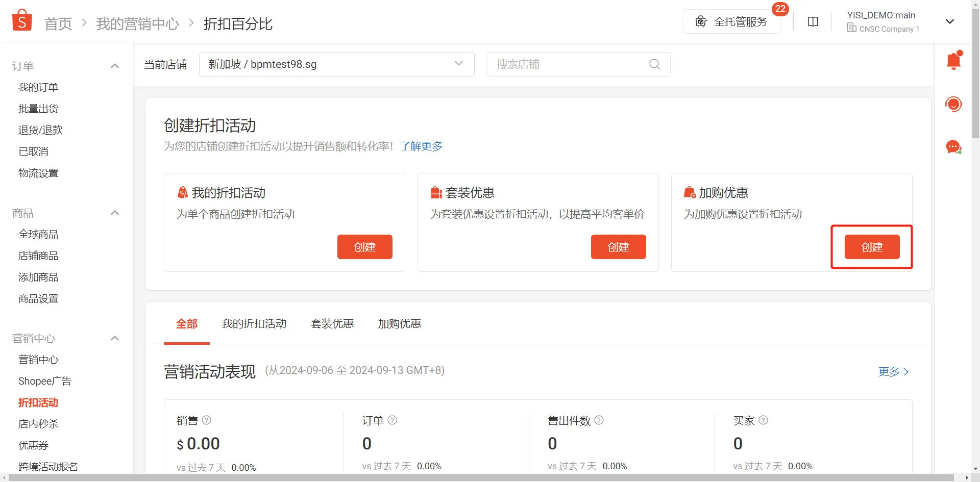This screenshot has height=482, width=980.
Task: Expand the YISI_DEMO account dropdown
Action: [950, 21]
